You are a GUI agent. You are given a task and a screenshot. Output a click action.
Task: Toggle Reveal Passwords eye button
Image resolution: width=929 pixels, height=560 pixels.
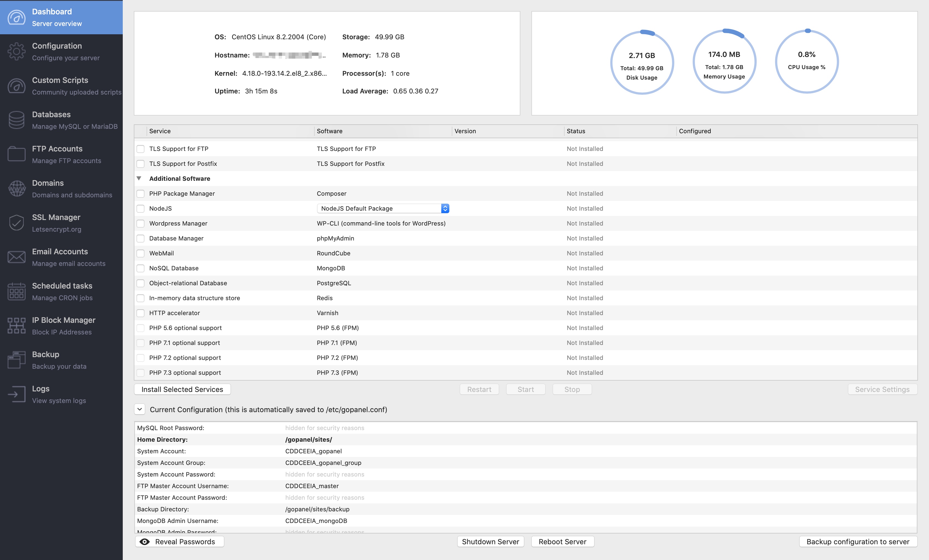point(179,541)
